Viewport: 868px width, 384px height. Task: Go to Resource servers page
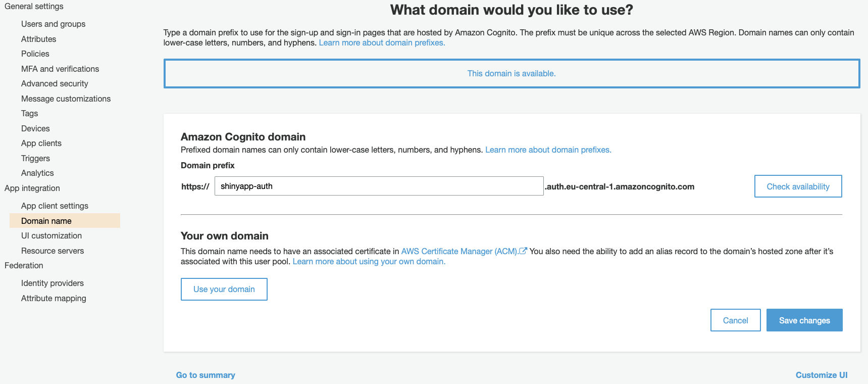[53, 251]
